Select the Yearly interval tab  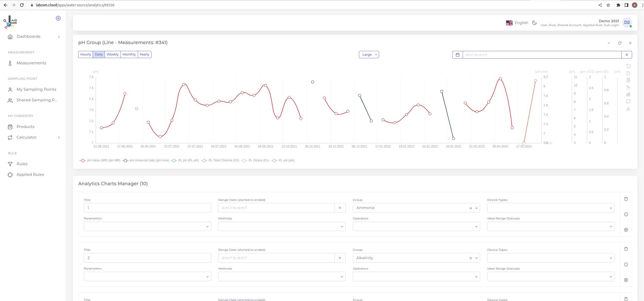pos(144,54)
